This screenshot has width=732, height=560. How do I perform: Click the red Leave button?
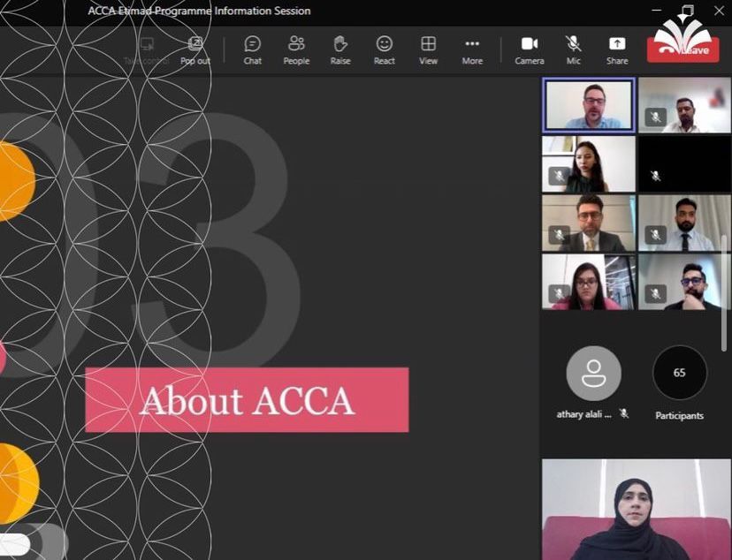[683, 49]
